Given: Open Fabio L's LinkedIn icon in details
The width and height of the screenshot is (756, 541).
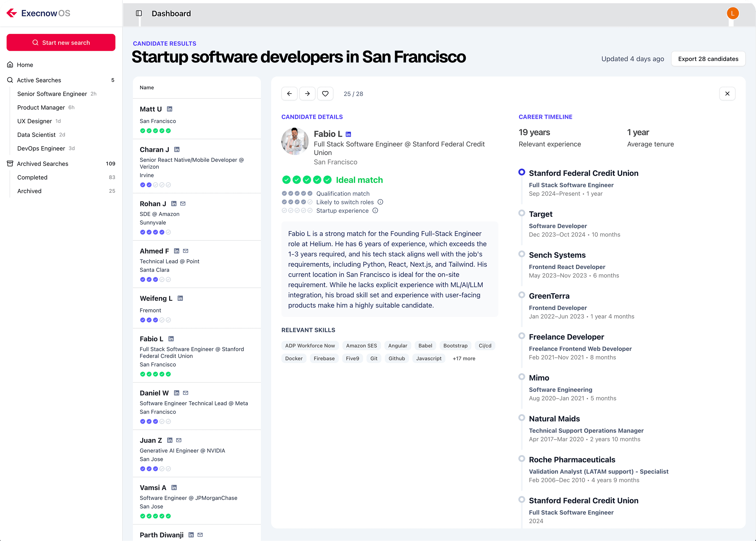Looking at the screenshot, I should click(x=348, y=134).
